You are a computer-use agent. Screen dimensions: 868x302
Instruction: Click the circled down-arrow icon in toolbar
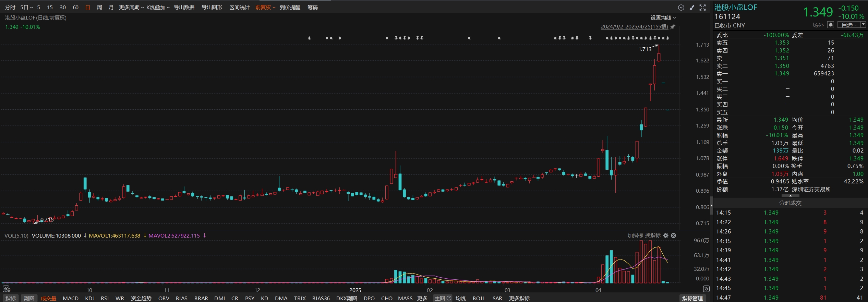681,8
